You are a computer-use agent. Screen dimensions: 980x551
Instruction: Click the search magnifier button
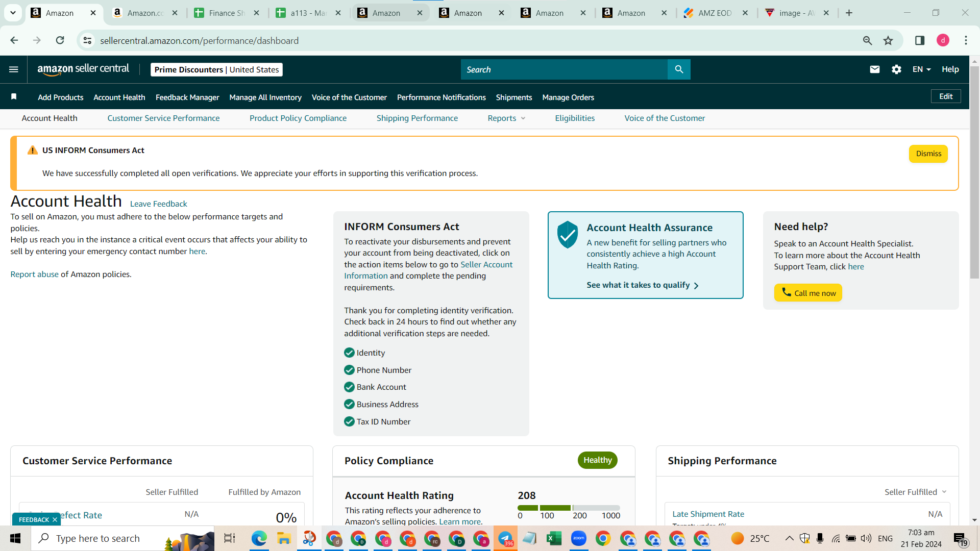pyautogui.click(x=679, y=69)
